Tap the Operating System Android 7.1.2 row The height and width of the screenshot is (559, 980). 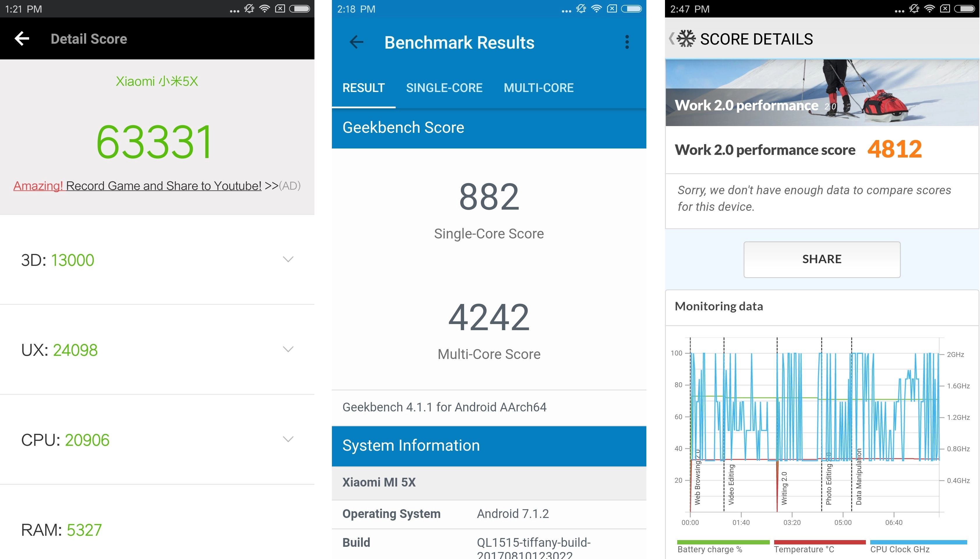pos(489,514)
